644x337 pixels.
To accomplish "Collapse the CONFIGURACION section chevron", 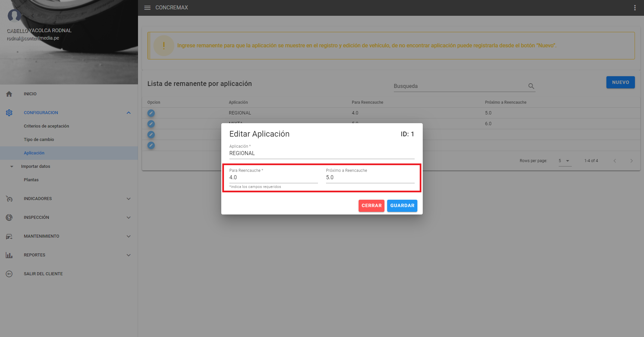I will click(x=129, y=113).
